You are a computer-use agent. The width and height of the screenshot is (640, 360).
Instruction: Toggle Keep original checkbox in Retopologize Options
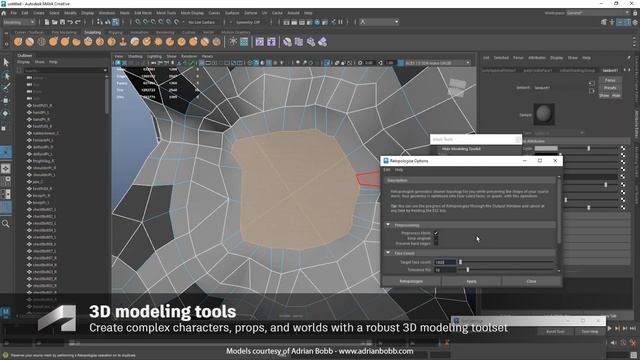[436, 238]
